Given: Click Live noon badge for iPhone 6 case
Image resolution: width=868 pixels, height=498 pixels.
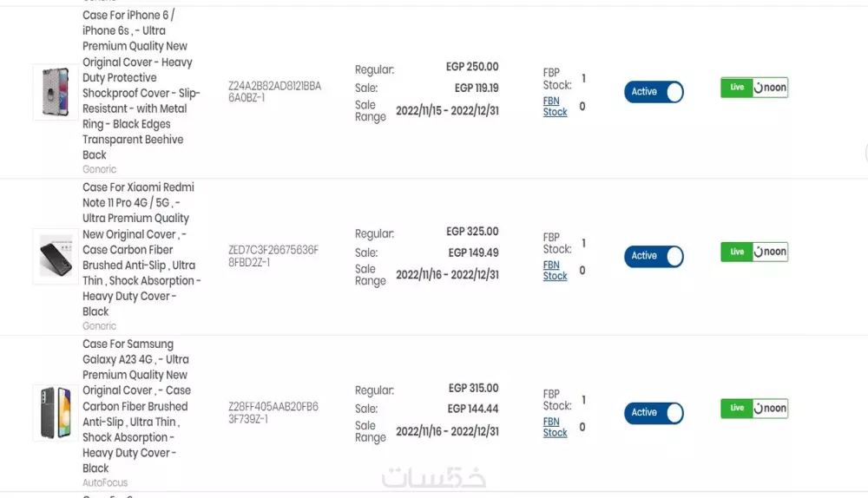Looking at the screenshot, I should click(x=754, y=88).
